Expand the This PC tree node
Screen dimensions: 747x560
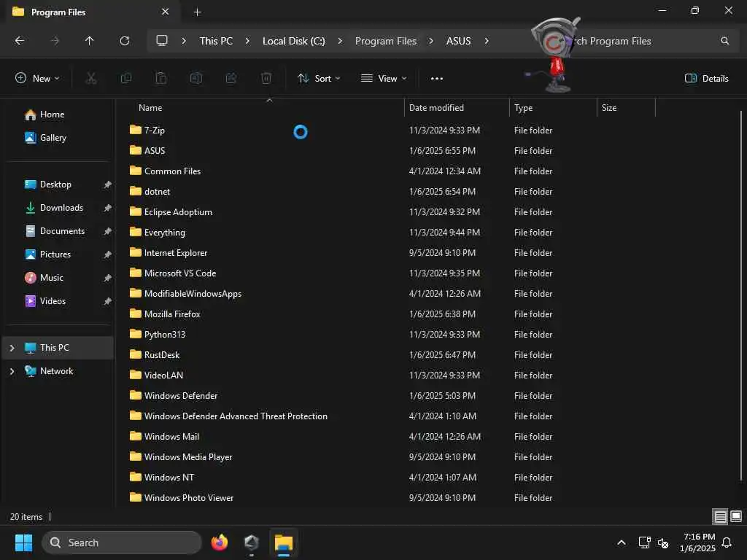pyautogui.click(x=12, y=348)
